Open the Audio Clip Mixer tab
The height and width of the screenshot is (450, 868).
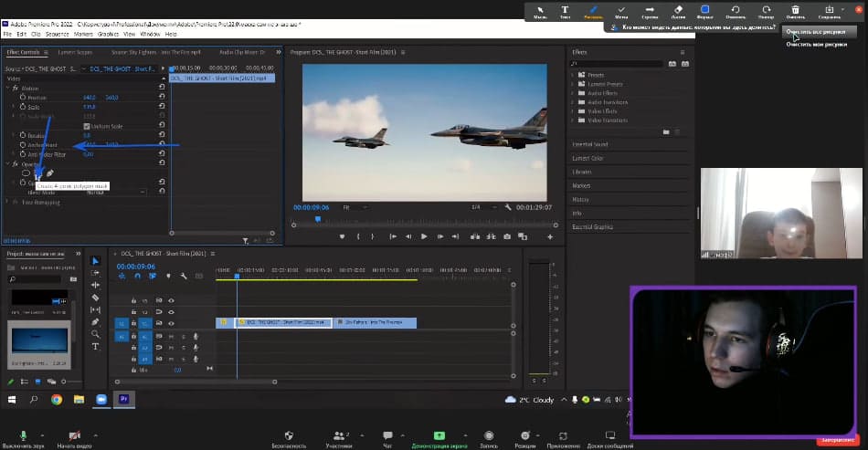coord(242,53)
